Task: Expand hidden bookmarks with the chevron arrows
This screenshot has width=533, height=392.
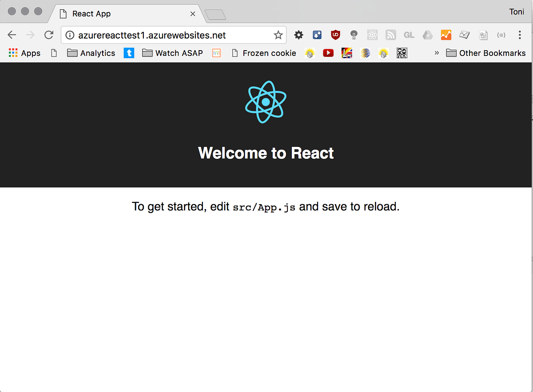Action: point(437,52)
